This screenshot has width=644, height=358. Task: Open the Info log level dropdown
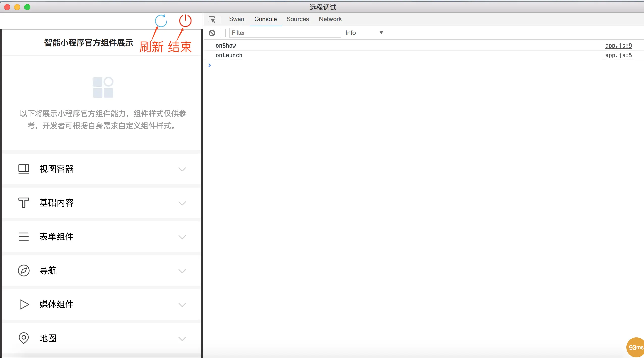(364, 33)
